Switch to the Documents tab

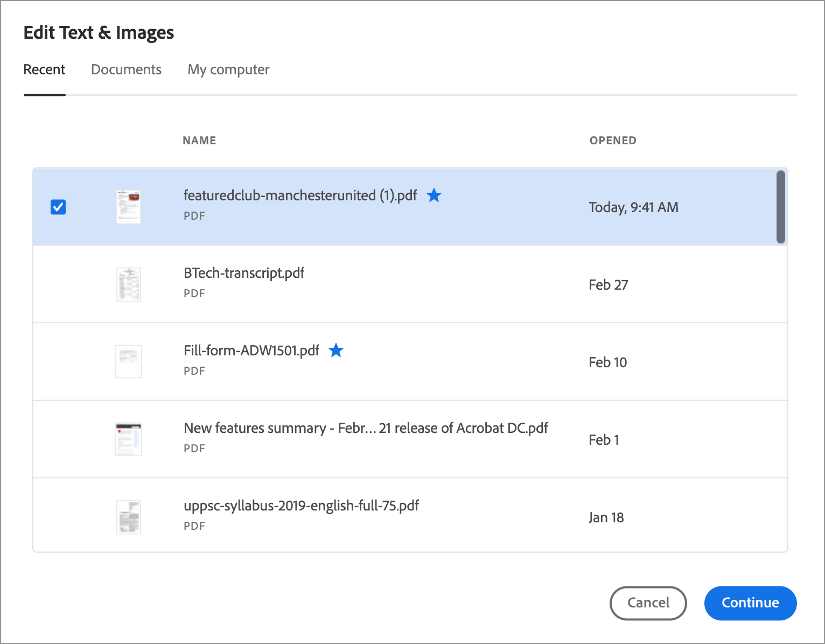(126, 69)
